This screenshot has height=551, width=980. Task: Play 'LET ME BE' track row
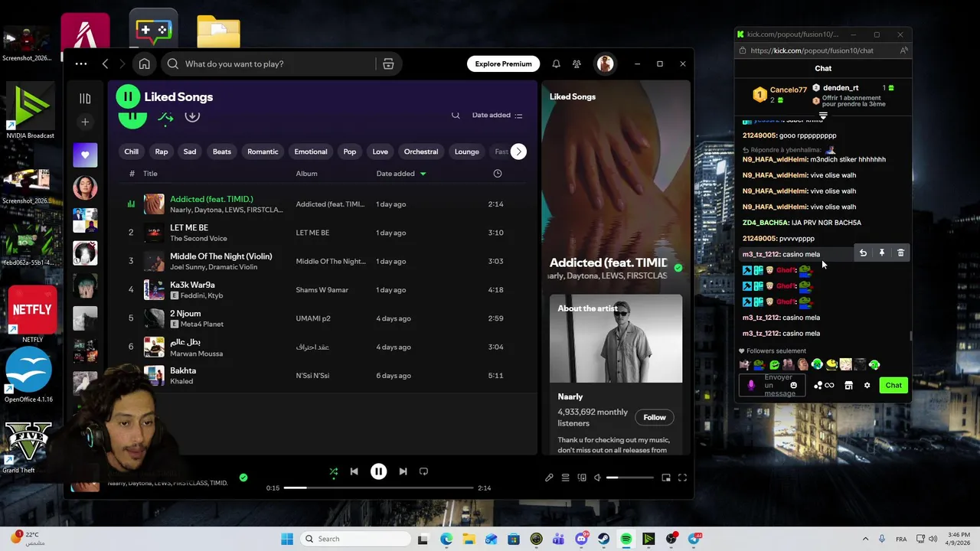click(x=322, y=233)
